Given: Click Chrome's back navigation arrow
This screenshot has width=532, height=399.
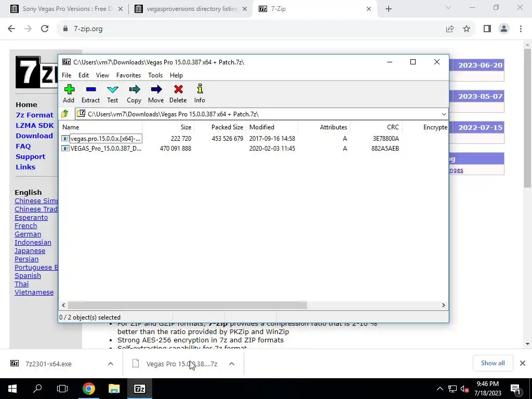Looking at the screenshot, I should 11,29.
